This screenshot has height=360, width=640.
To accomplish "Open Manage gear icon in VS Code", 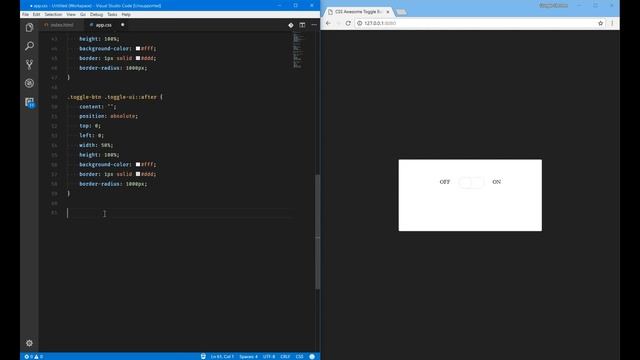I will tap(29, 343).
